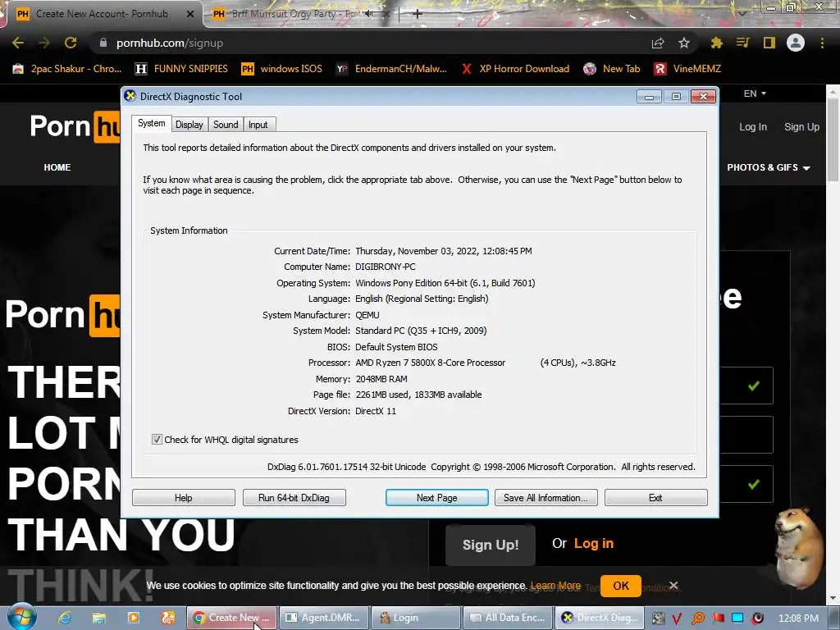Click the Chrome address bar URL
This screenshot has width=840, height=630.
pyautogui.click(x=170, y=43)
